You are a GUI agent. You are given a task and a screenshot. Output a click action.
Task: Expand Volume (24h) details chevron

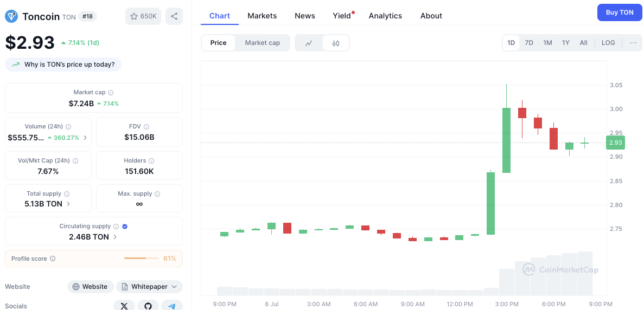(x=85, y=138)
